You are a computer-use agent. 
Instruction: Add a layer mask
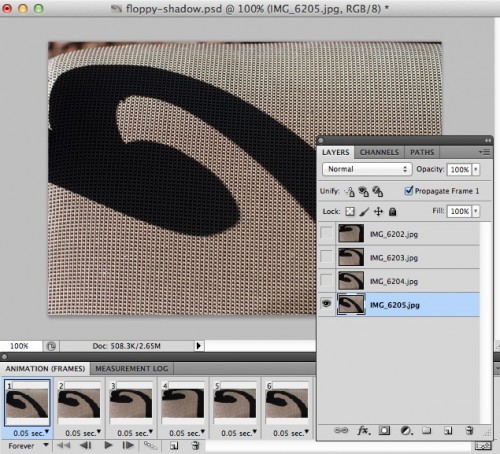(384, 431)
